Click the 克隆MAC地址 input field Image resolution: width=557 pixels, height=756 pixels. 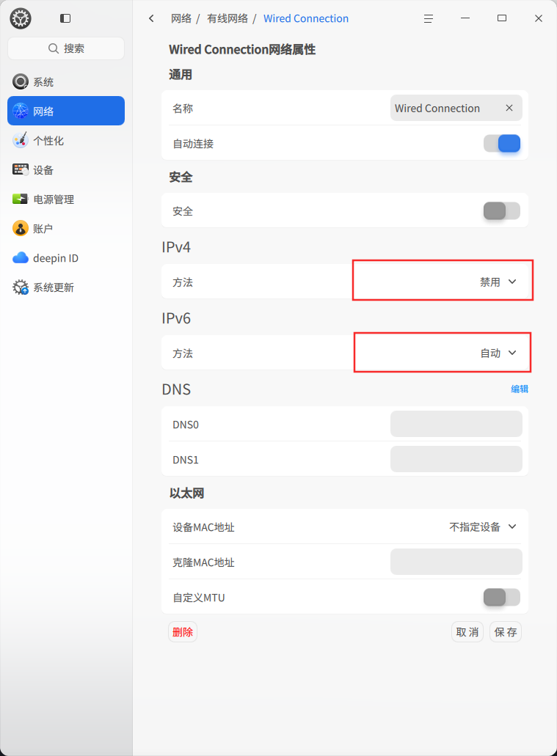(456, 562)
